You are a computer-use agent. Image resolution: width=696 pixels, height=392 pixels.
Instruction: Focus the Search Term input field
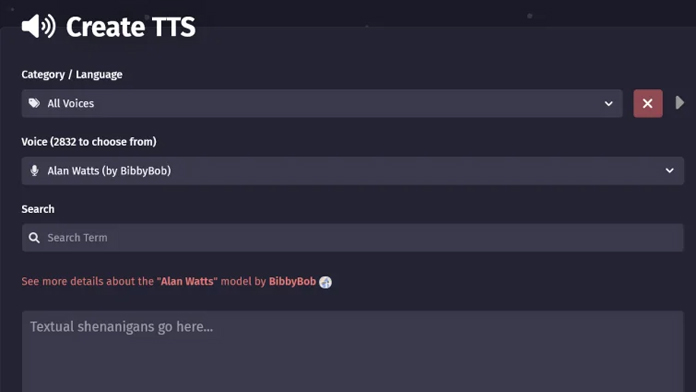352,238
